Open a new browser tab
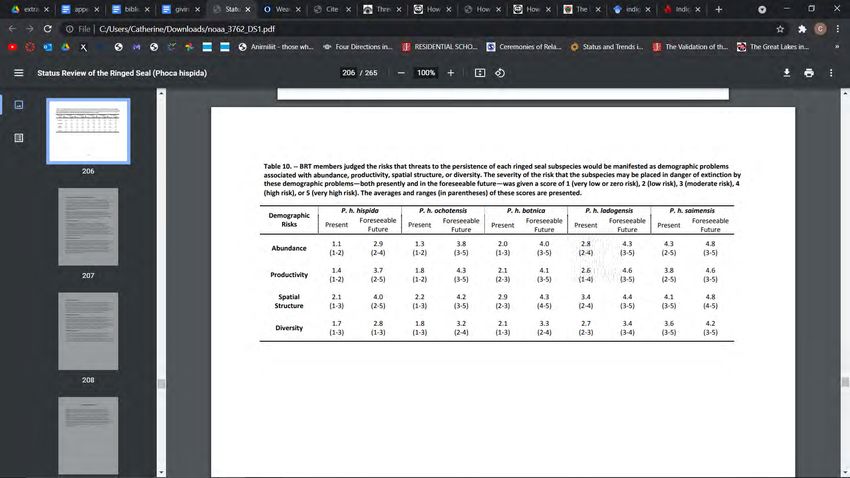Screen dimensions: 850x478 click(x=719, y=9)
